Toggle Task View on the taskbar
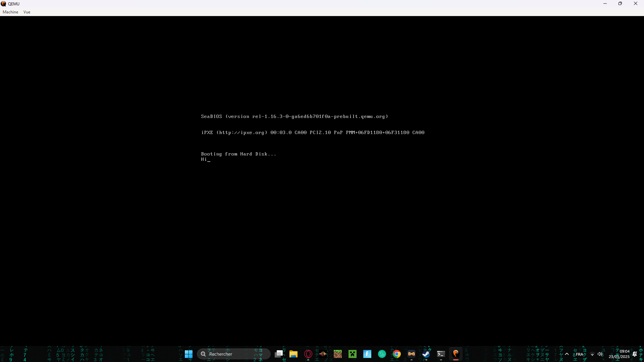644x362 pixels. pos(279,354)
